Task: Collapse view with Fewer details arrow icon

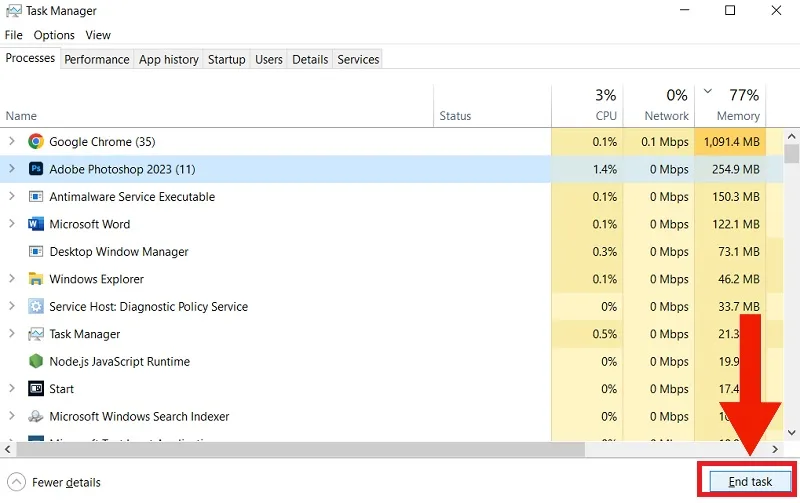Action: point(16,482)
